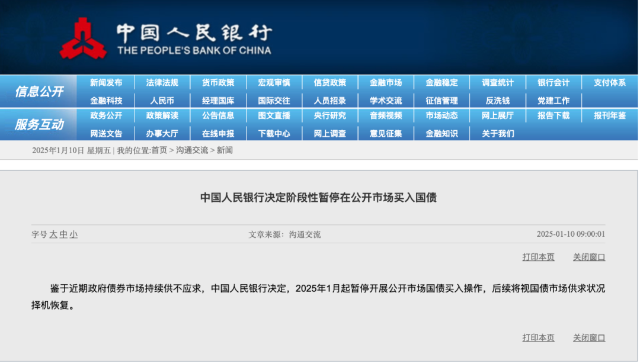Click the timestamp 2025-01-10 09:00:01
This screenshot has height=364, width=640.
[x=571, y=234]
